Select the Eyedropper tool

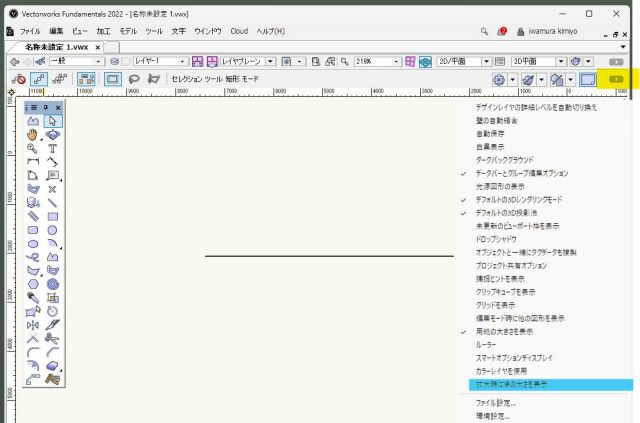(x=33, y=297)
